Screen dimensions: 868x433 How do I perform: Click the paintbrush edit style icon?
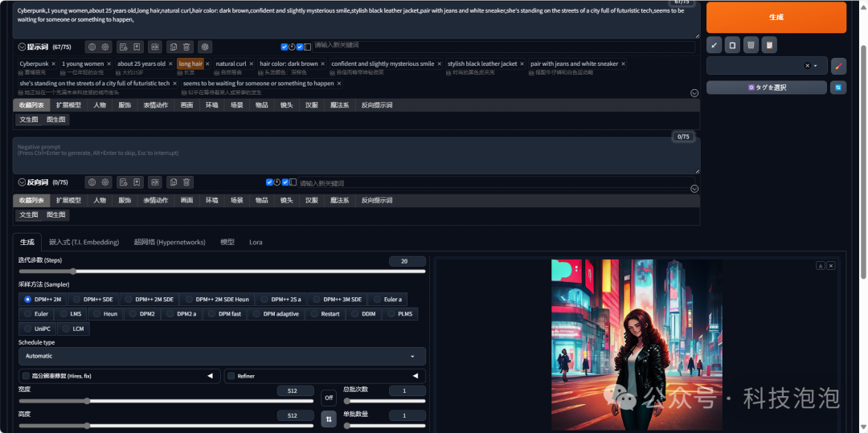point(838,66)
